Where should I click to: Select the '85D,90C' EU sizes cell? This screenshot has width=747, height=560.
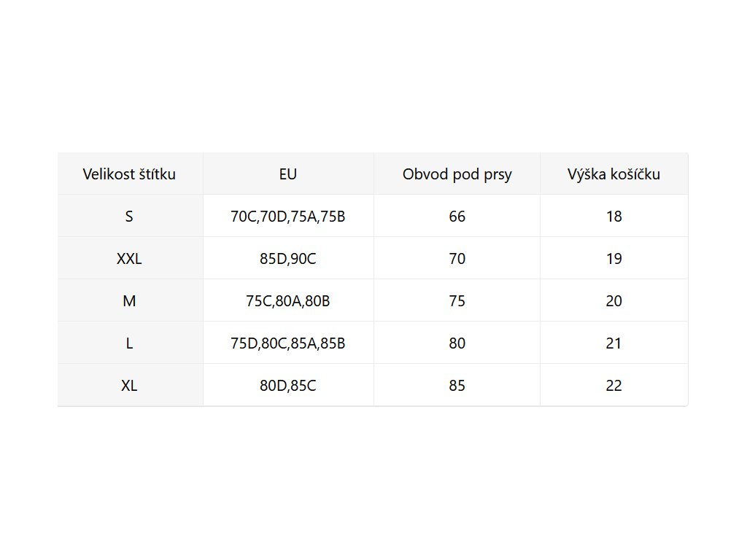tap(288, 259)
